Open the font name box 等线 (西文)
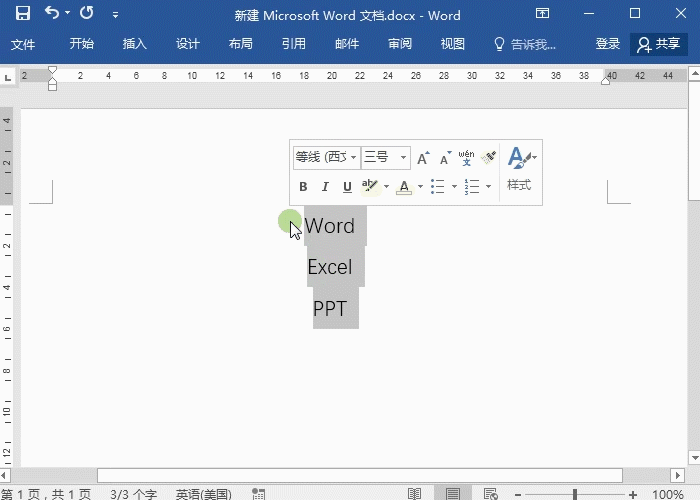 coord(326,157)
